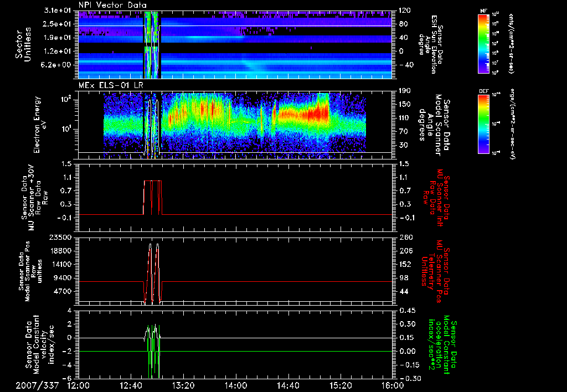Screen dimensions: 567x392
Task: Click the bright red burst in the ELS spectrogram
Action: click(317, 114)
